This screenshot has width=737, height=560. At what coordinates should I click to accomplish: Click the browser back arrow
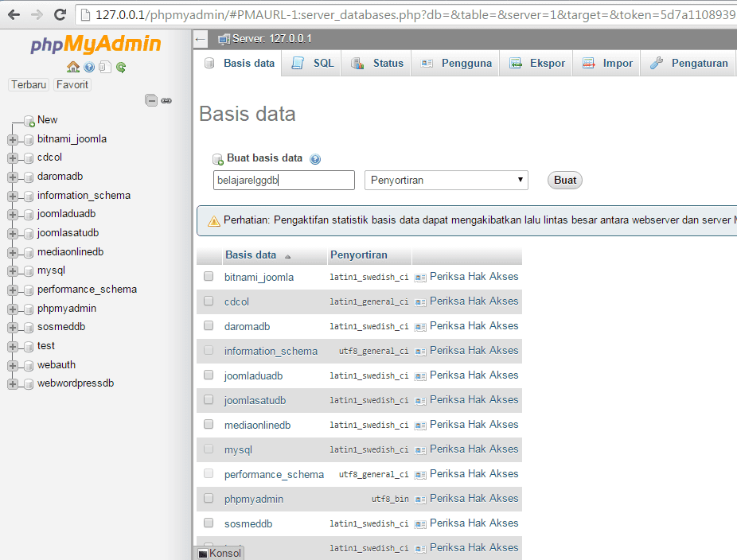point(14,14)
